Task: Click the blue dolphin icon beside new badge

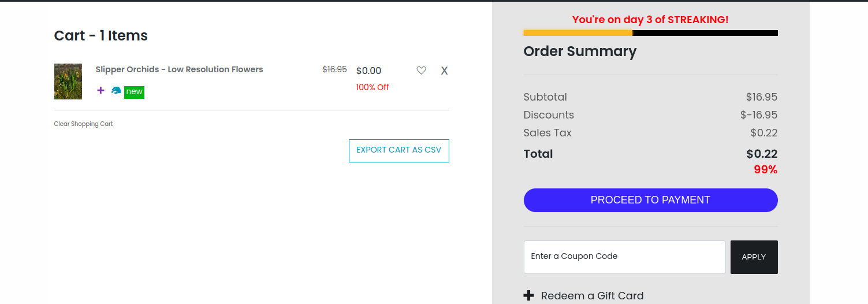Action: click(x=116, y=91)
